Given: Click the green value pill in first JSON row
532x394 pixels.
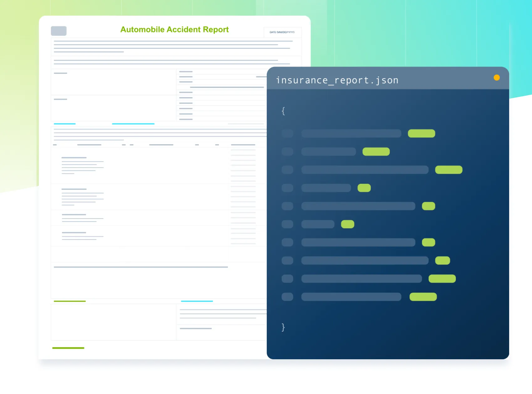Looking at the screenshot, I should (421, 134).
